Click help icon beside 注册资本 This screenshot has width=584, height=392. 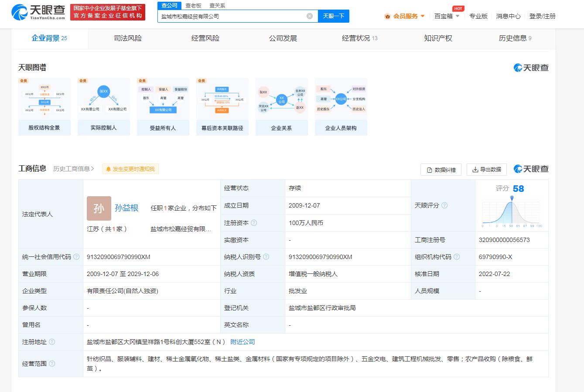(254, 223)
